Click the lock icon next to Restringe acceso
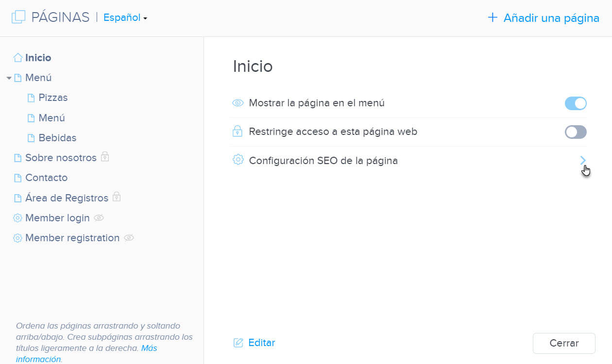This screenshot has width=612, height=364. pos(238,132)
